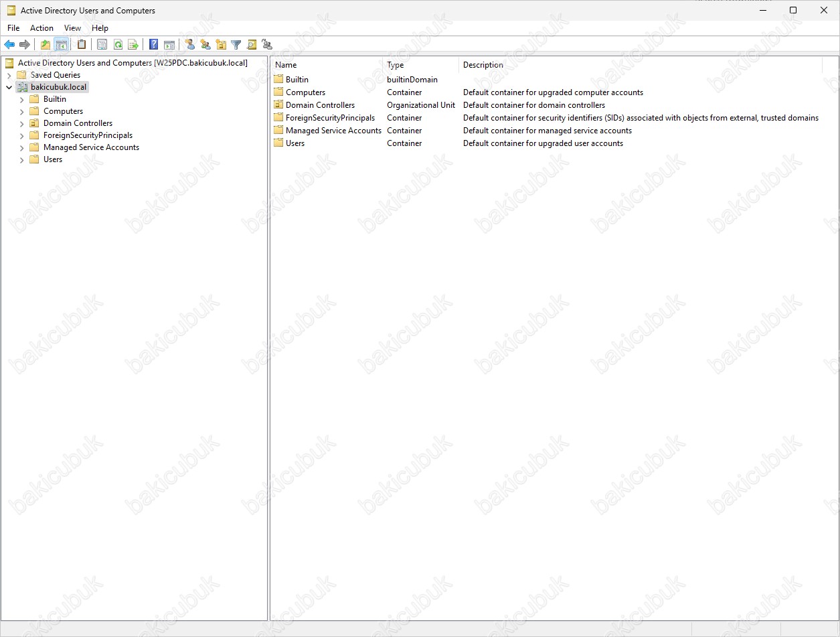Expand the Saved Queries tree node
The width and height of the screenshot is (840, 637).
point(9,75)
